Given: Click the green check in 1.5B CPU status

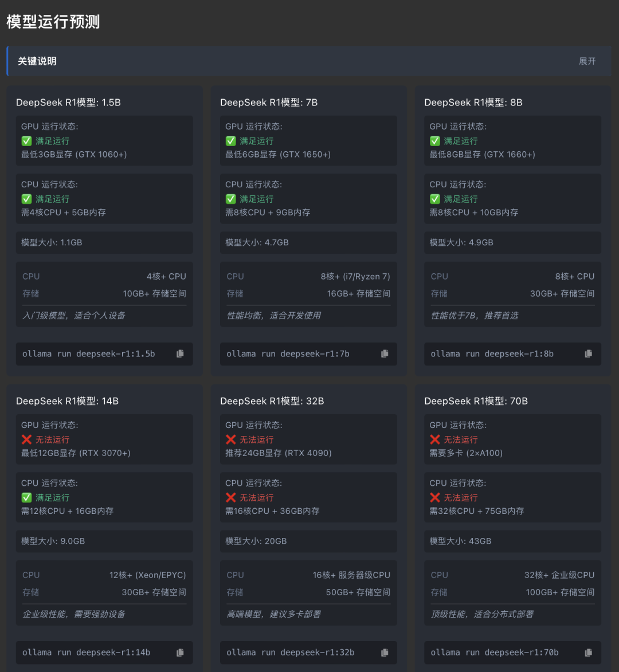Looking at the screenshot, I should (x=26, y=199).
